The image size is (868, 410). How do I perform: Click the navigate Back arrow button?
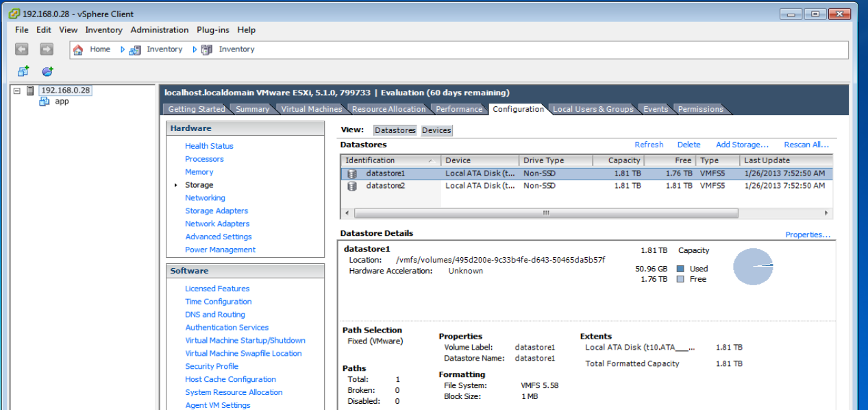[21, 49]
